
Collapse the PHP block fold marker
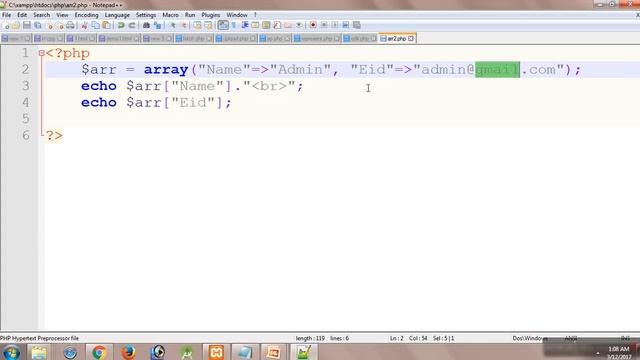41,53
